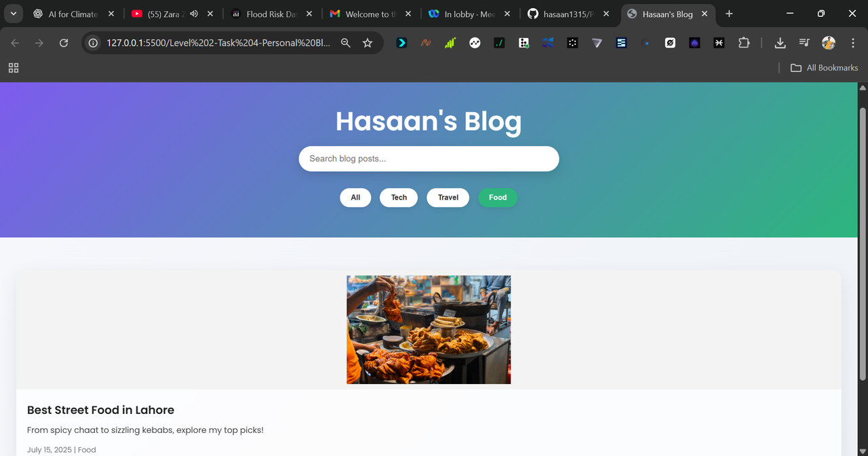Viewport: 868px width, 456px height.
Task: Open the green bar chart extension
Action: 450,43
